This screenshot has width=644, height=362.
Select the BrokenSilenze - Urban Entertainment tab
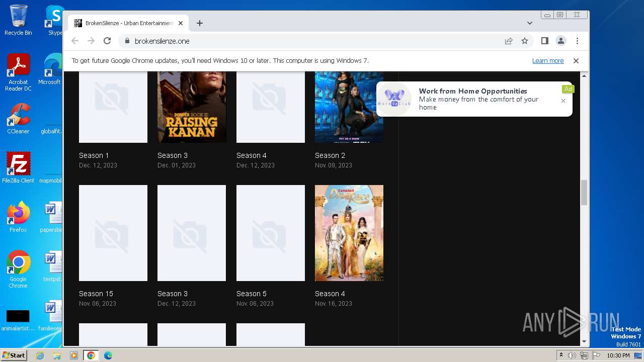128,23
